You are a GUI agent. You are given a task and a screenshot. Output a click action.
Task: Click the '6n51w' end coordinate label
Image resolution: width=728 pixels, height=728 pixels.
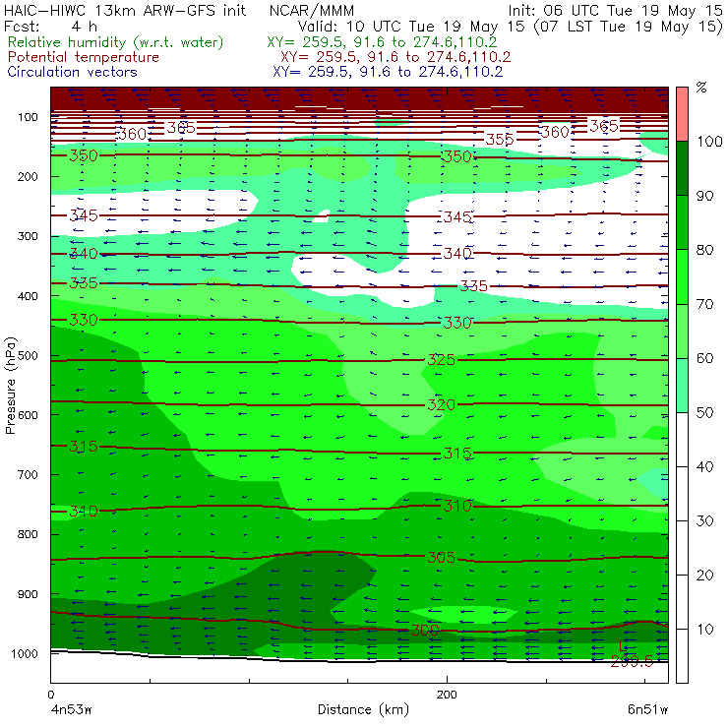[647, 709]
